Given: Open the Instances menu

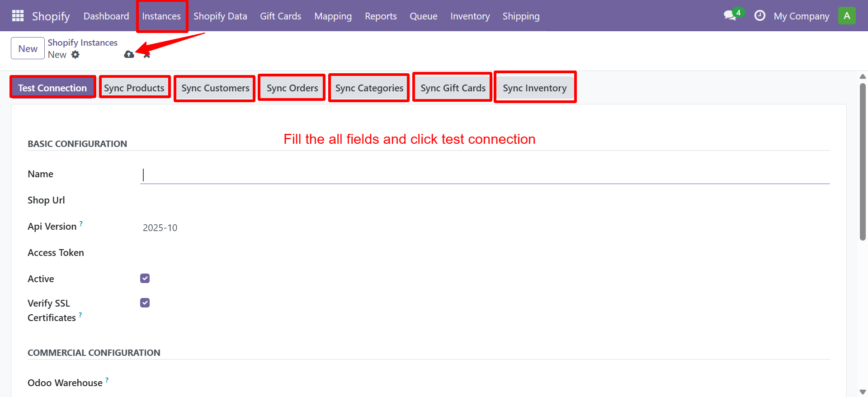Looking at the screenshot, I should 161,16.
